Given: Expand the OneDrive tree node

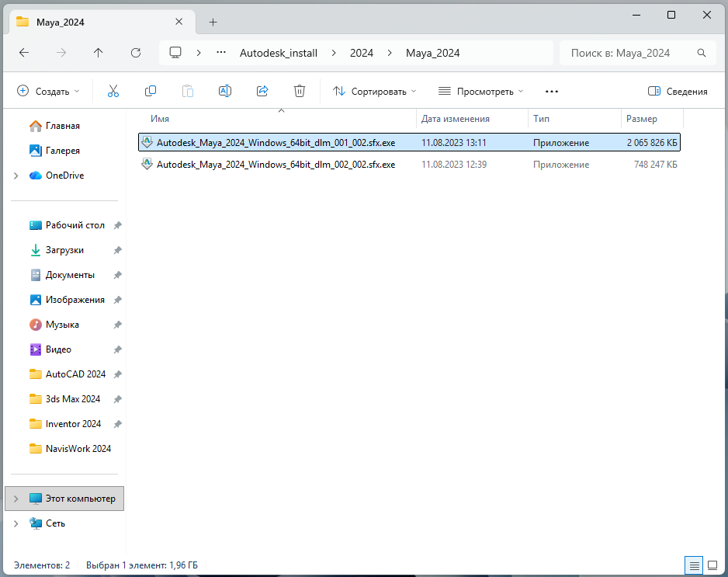Looking at the screenshot, I should point(16,176).
